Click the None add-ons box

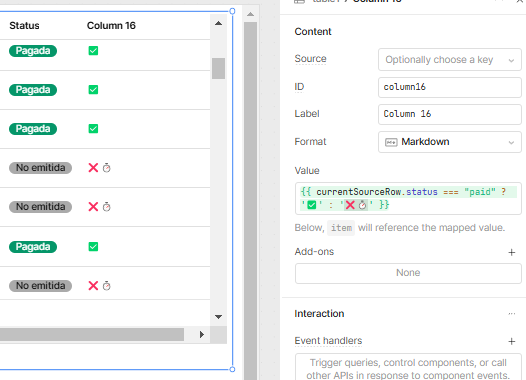tap(408, 273)
